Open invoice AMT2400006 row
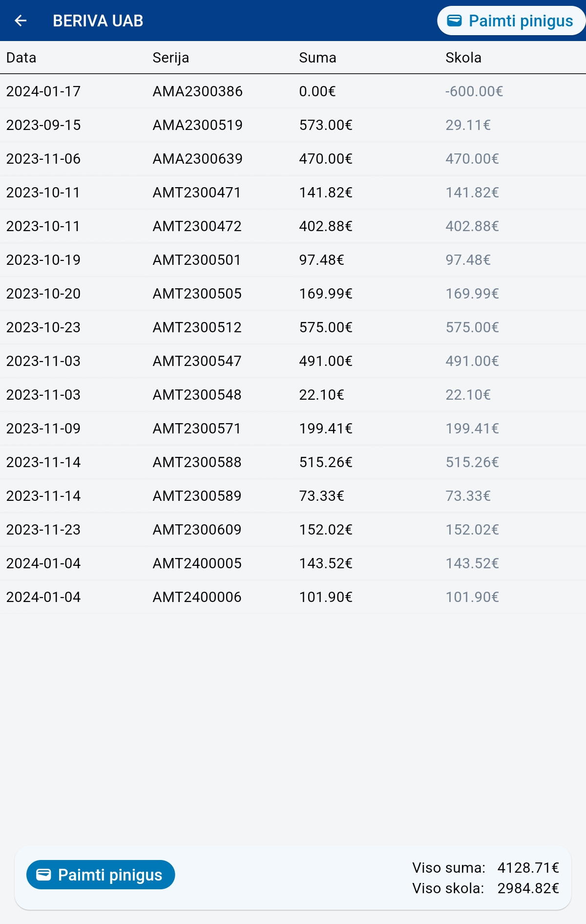Image resolution: width=586 pixels, height=924 pixels. click(x=293, y=597)
